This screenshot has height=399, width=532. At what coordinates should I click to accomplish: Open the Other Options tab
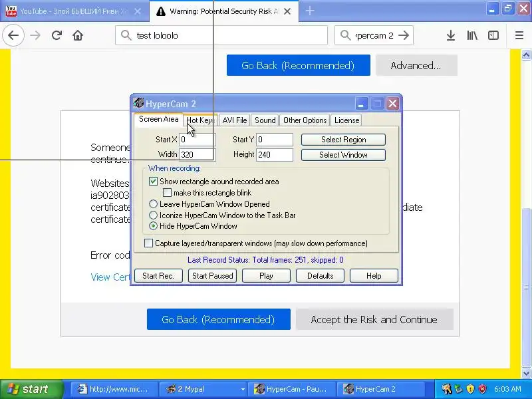[305, 120]
